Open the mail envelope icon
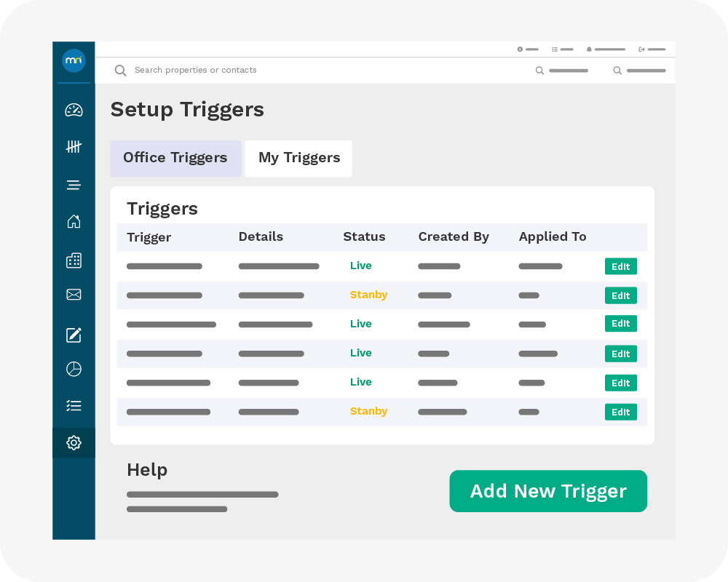This screenshot has height=582, width=728. 74,295
